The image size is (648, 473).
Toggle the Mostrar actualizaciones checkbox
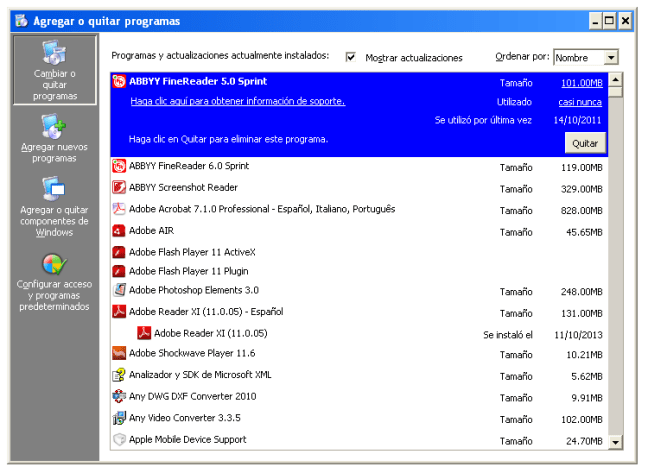351,58
